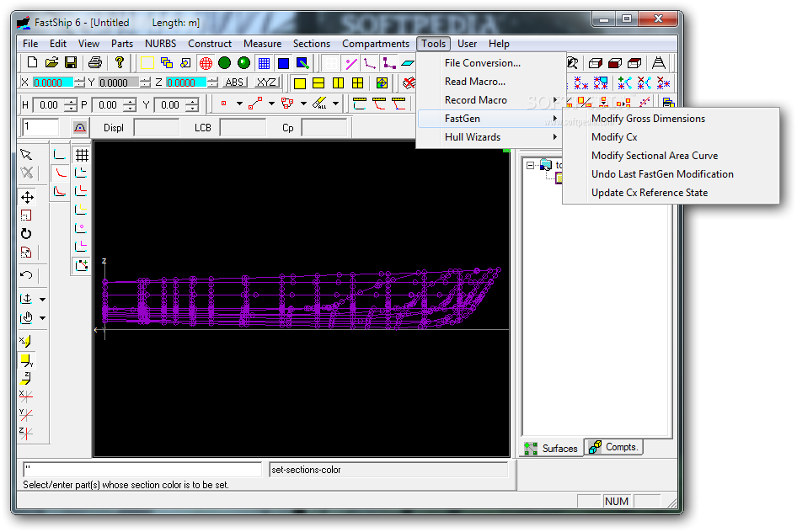
Task: Click the hydrostatics curve icon beside section number
Action: pyautogui.click(x=80, y=127)
